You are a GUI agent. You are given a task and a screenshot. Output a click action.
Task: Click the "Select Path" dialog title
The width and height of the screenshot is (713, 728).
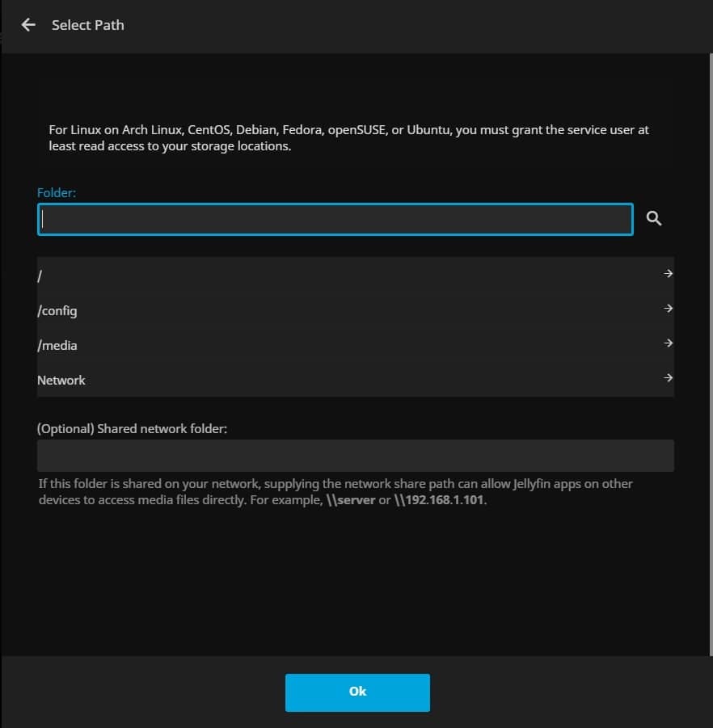coord(88,25)
